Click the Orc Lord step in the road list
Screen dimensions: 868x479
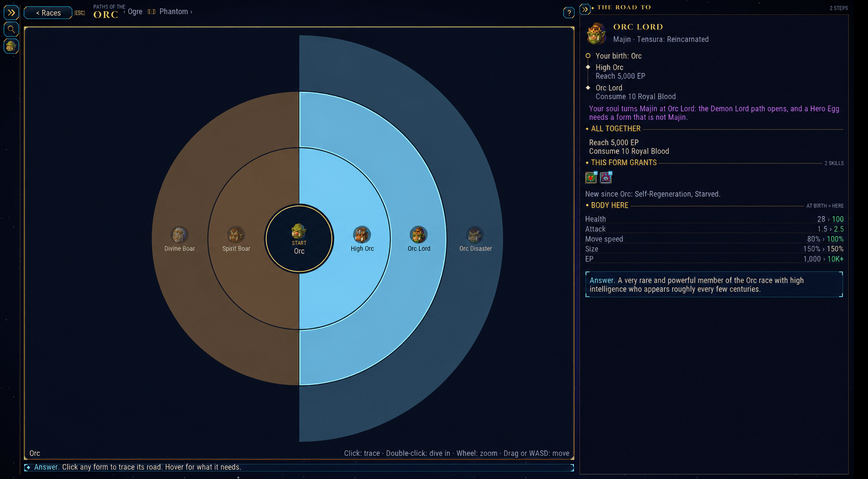(x=609, y=88)
